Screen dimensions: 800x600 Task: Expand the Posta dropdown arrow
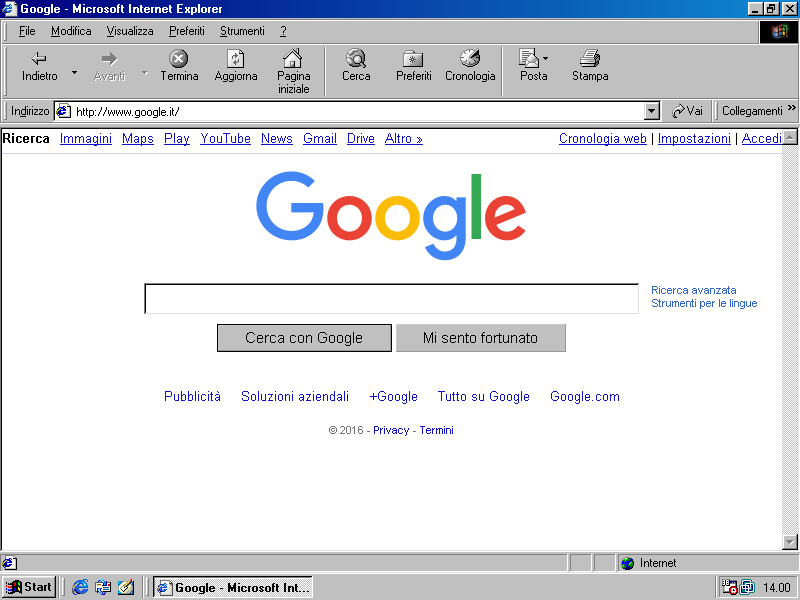[x=545, y=59]
